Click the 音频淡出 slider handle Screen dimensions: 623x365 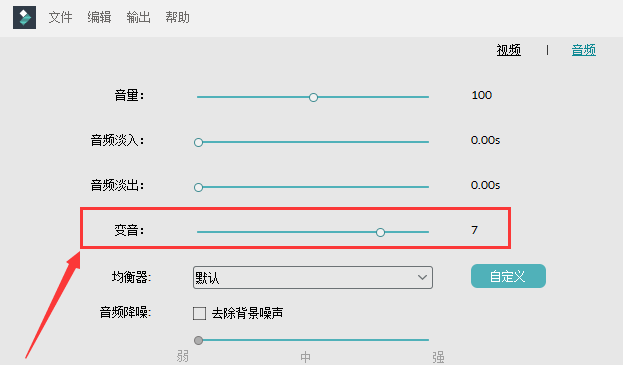(198, 187)
